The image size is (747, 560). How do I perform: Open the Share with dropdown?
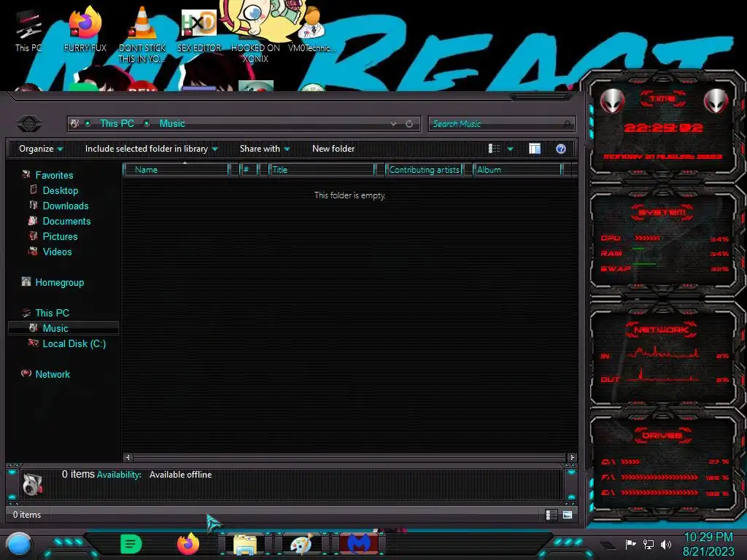(x=264, y=149)
